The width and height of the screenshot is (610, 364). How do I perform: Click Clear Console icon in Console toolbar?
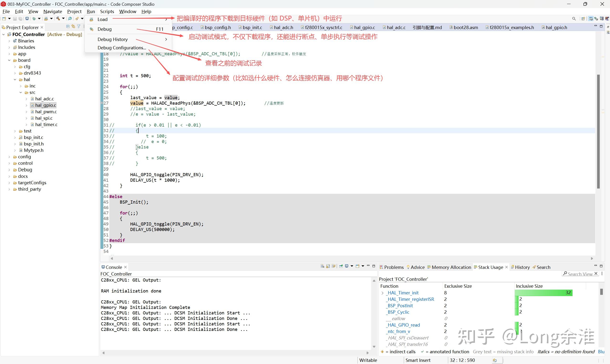323,266
